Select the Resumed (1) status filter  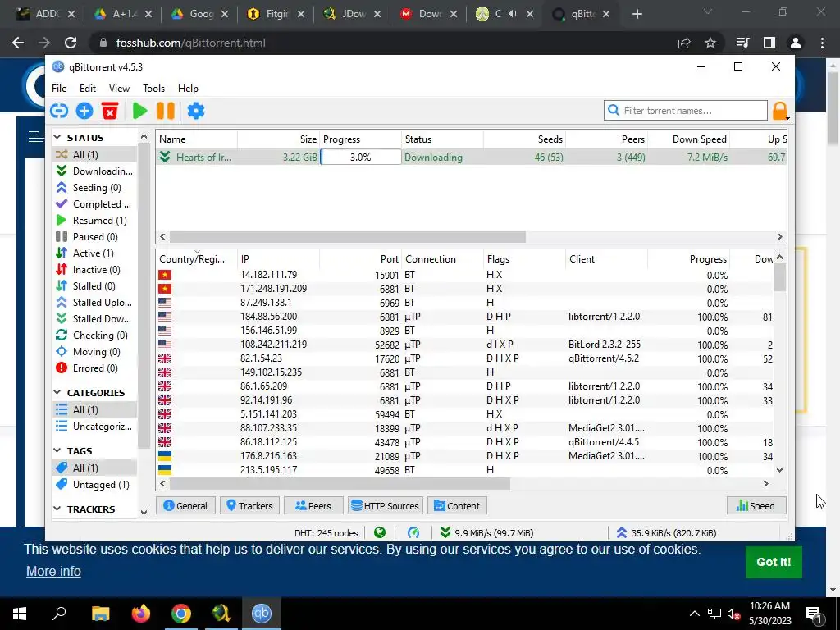tap(94, 220)
